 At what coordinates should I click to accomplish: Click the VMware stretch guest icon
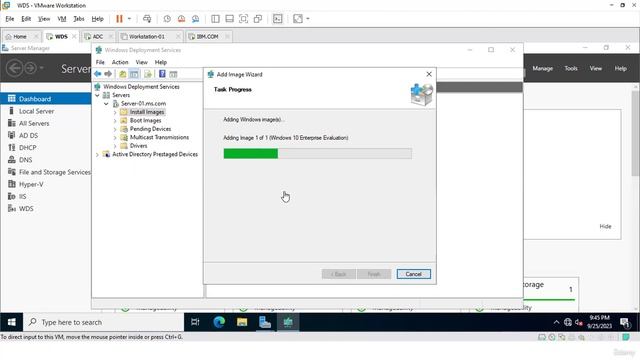point(298,19)
